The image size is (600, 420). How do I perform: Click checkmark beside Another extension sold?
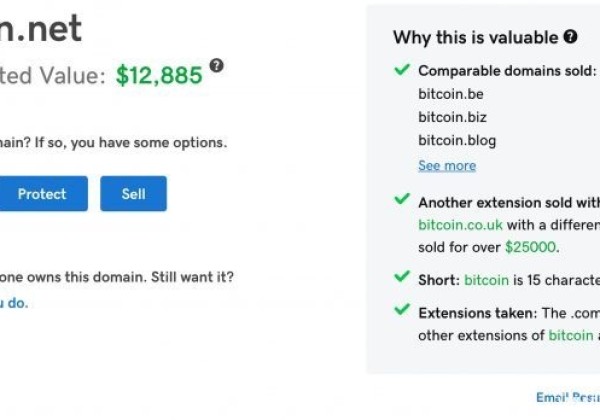(x=402, y=201)
